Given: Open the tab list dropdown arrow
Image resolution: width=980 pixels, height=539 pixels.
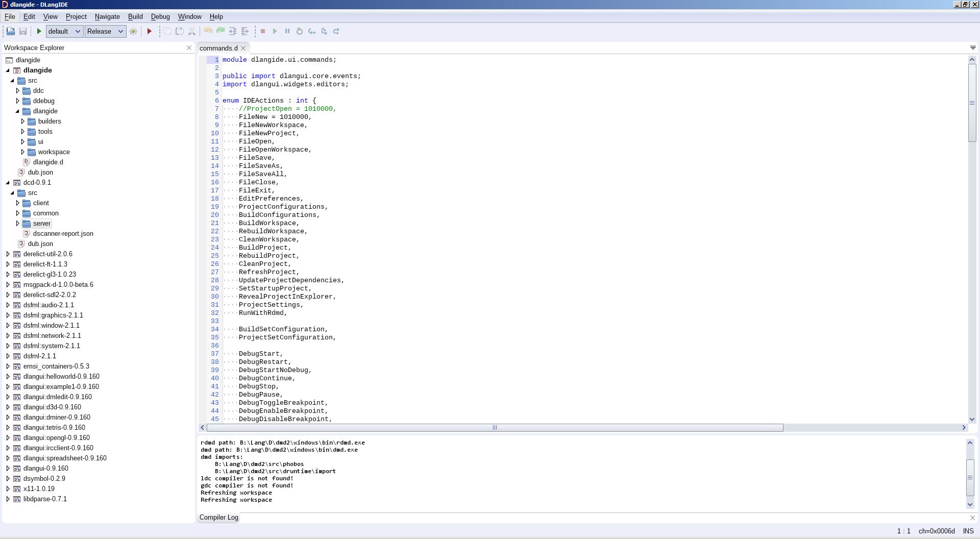Looking at the screenshot, I should (973, 47).
